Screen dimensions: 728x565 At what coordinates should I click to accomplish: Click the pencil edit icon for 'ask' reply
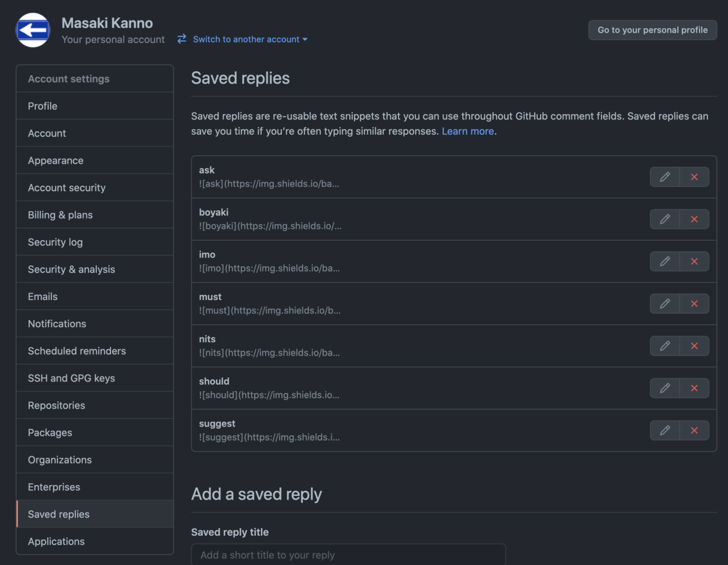[x=665, y=177]
